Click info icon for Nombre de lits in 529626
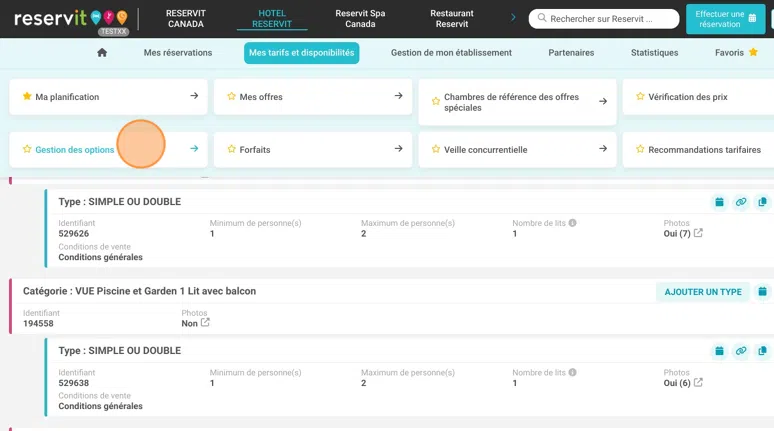The width and height of the screenshot is (774, 431). [573, 223]
